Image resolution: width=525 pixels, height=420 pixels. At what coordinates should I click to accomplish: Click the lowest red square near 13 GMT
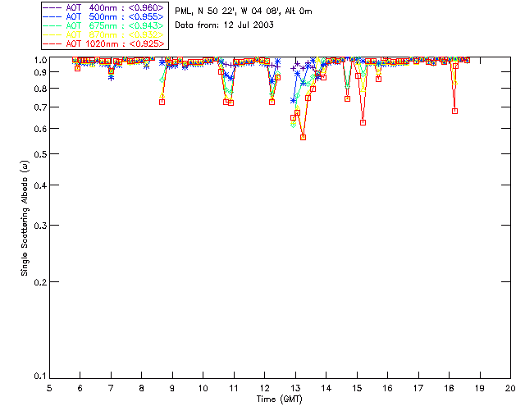303,137
